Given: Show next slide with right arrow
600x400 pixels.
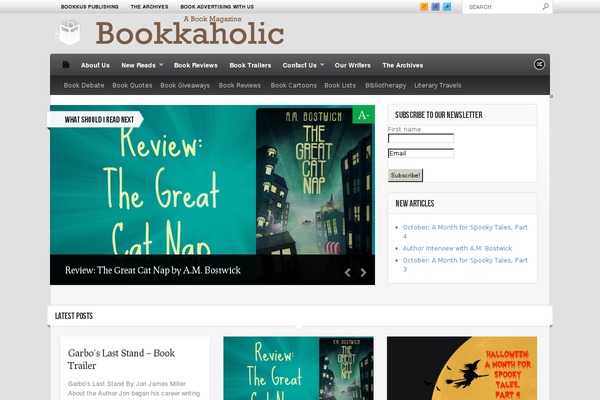Looking at the screenshot, I should coord(363,272).
